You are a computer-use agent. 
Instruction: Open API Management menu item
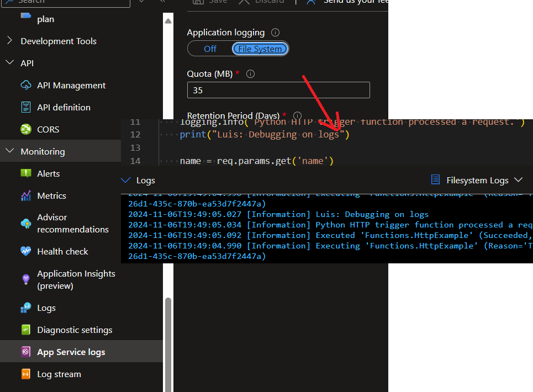tap(71, 85)
